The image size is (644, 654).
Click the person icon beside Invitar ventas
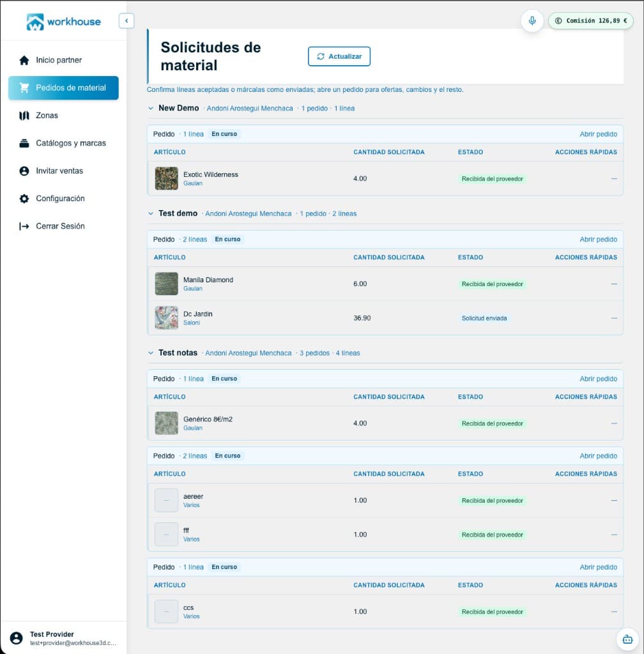click(24, 171)
